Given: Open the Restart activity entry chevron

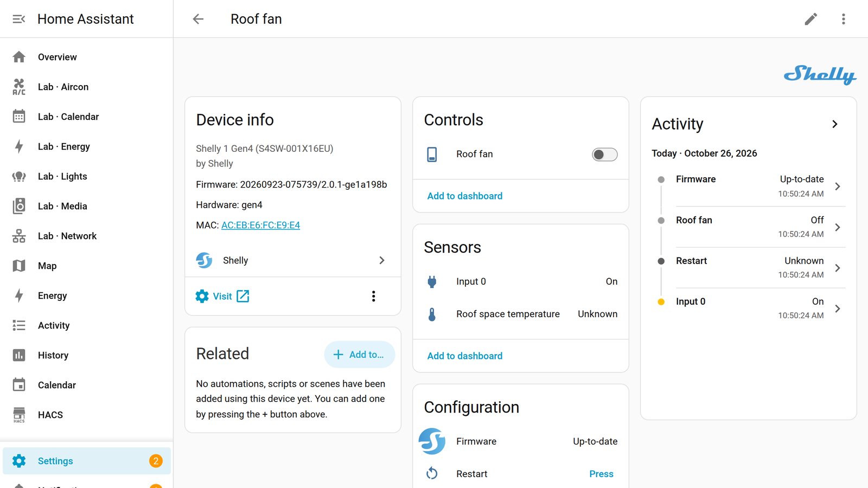Looking at the screenshot, I should point(838,268).
